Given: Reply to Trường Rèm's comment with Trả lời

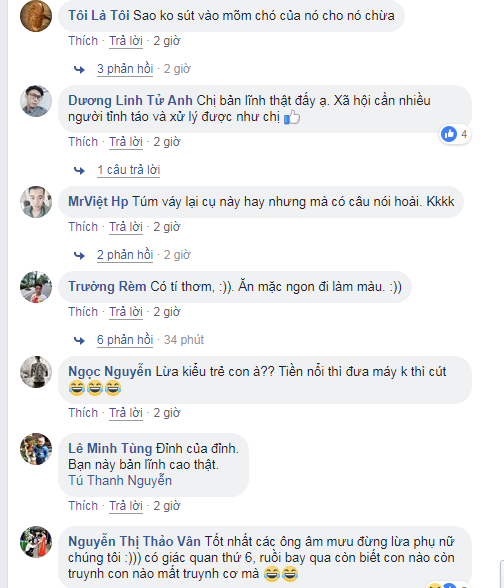Looking at the screenshot, I should [x=126, y=312].
